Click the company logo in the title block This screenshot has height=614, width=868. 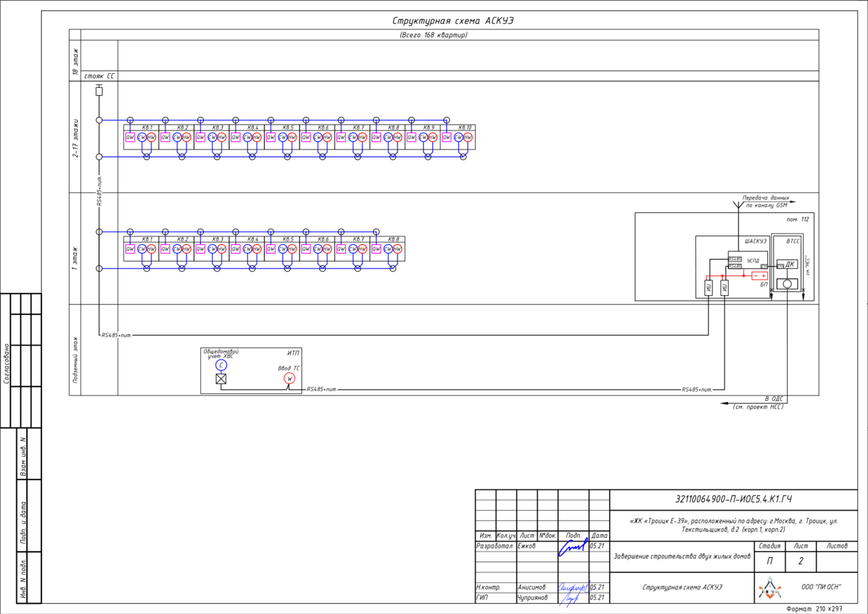click(770, 588)
